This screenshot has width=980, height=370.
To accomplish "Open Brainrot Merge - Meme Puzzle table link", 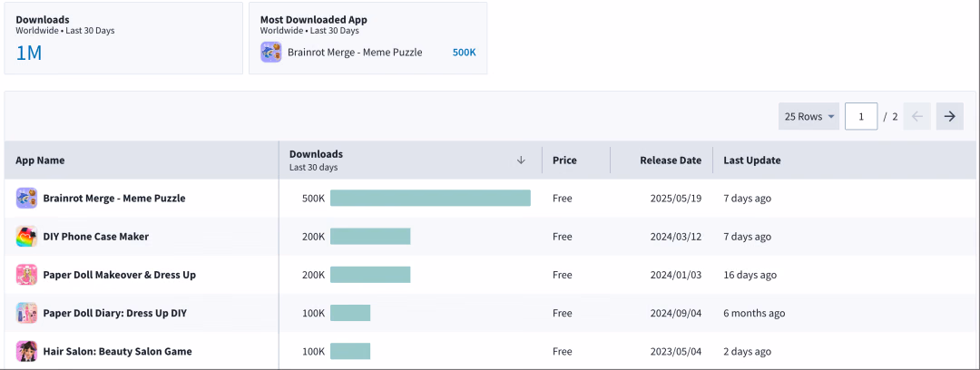I will tap(114, 198).
